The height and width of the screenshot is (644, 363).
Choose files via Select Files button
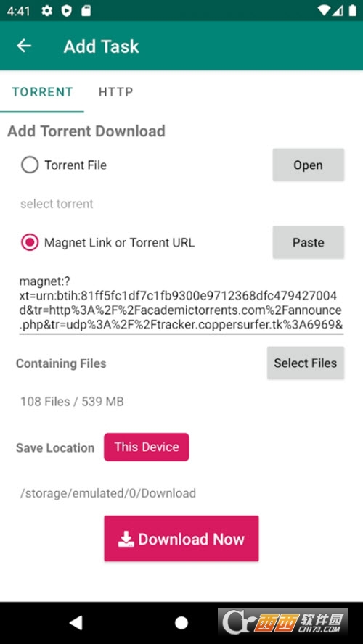[306, 363]
